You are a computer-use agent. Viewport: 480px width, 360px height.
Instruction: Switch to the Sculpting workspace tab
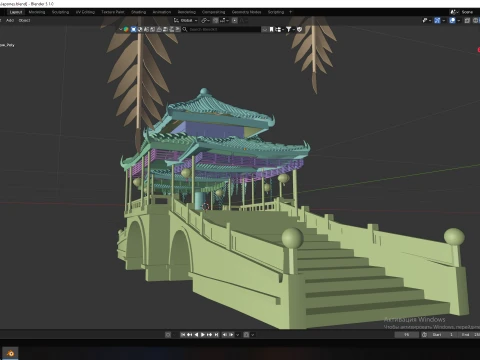[x=60, y=12]
